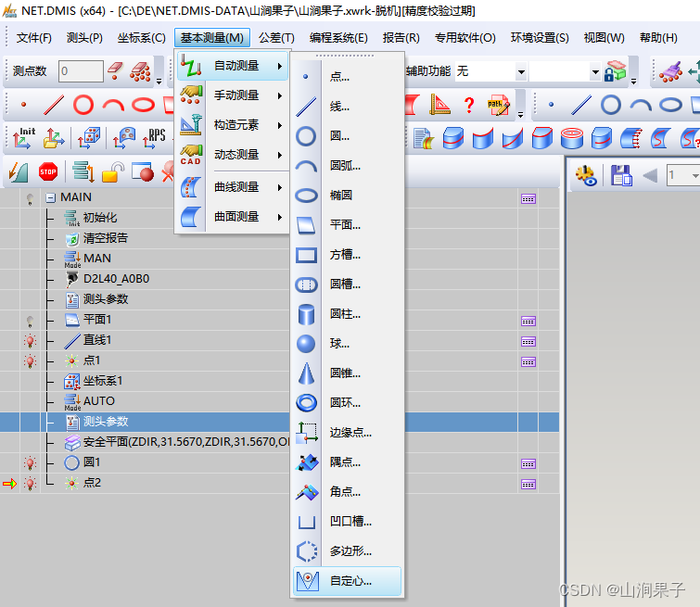Select the 坐标系1 tree item

[x=94, y=381]
